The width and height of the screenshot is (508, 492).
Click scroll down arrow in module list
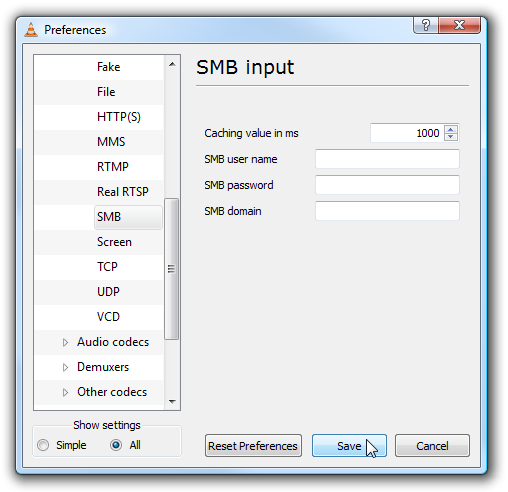[x=172, y=401]
